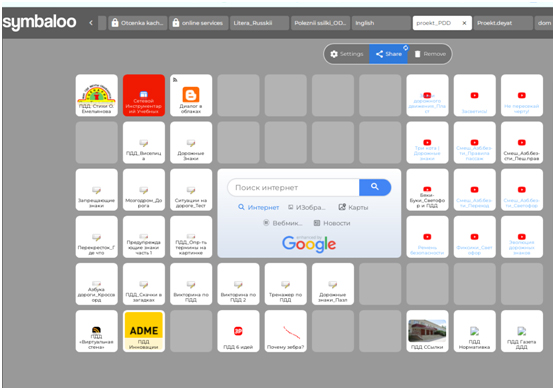Play the дорожного движения_Пласт video tile
The width and height of the screenshot is (555, 390).
(x=427, y=95)
